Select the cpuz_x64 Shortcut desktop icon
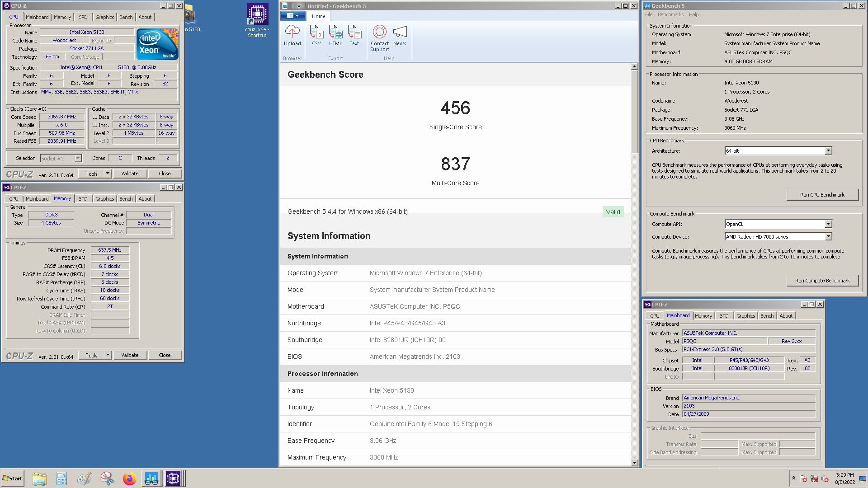Screen dimensions: 868x488 [x=257, y=20]
